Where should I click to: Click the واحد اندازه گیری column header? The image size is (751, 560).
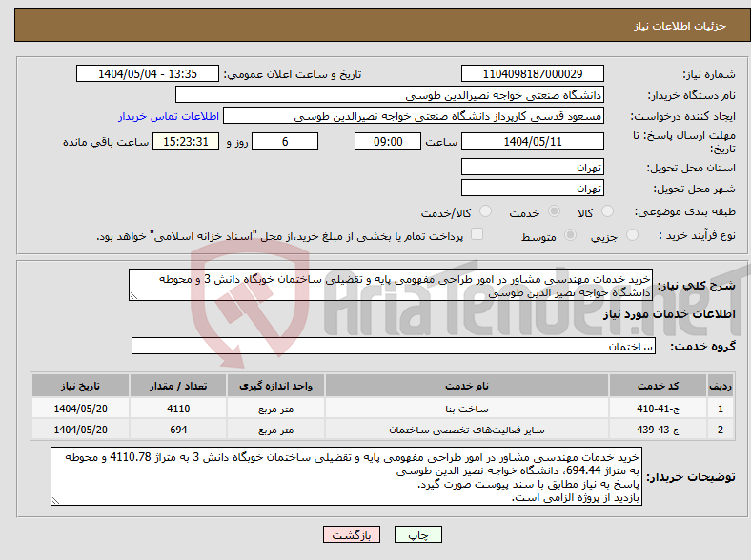point(275,386)
